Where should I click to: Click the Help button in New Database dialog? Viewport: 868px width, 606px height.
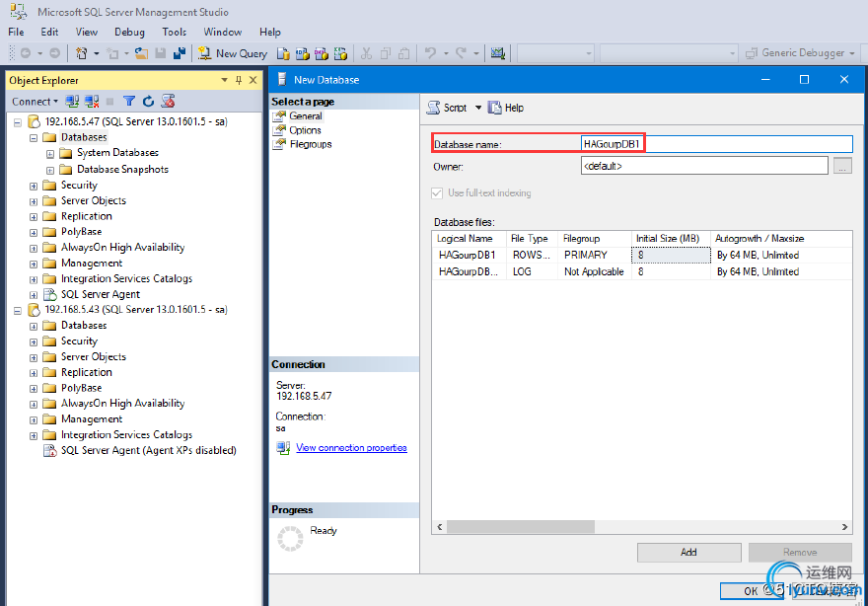click(x=506, y=108)
